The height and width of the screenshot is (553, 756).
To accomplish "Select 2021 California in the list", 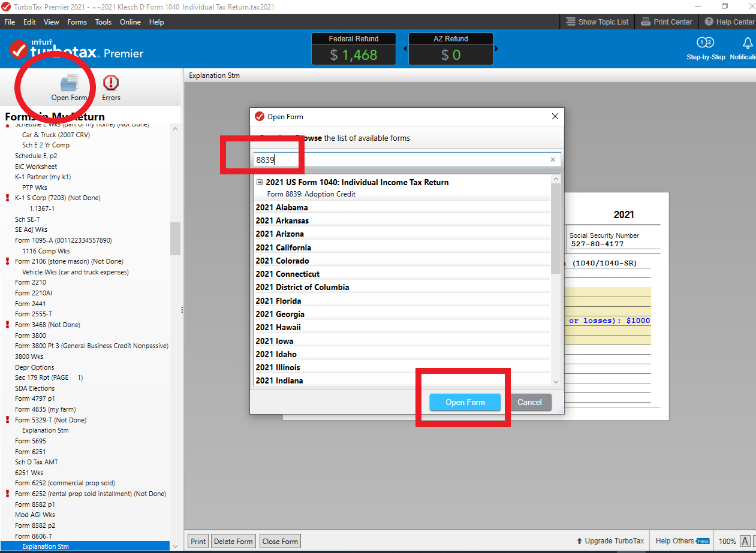I will pyautogui.click(x=283, y=247).
